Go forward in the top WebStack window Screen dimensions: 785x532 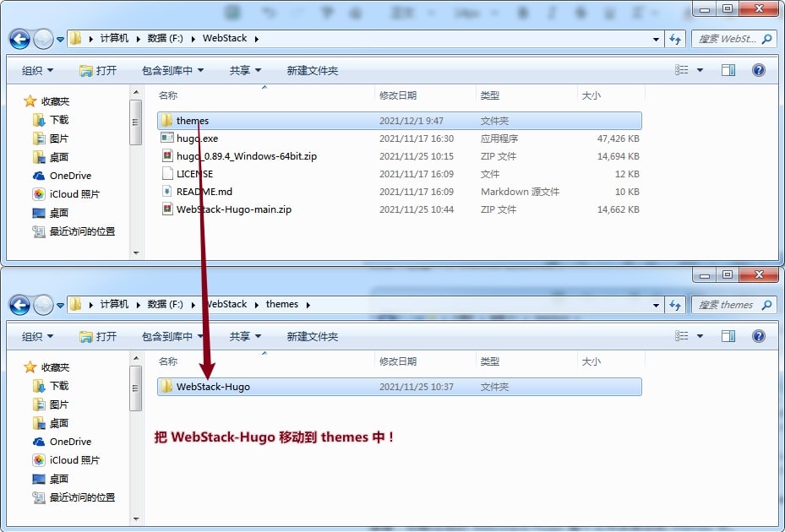pos(43,39)
